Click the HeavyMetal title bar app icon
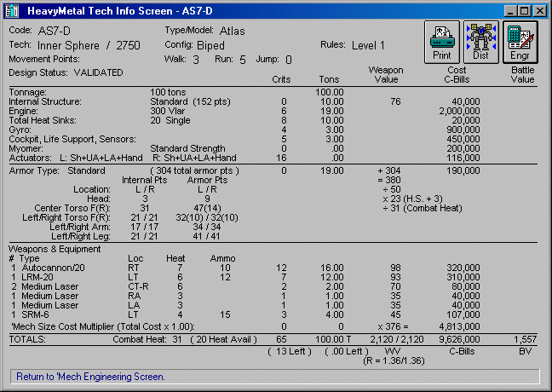This screenshot has width=552, height=392. pyautogui.click(x=11, y=11)
